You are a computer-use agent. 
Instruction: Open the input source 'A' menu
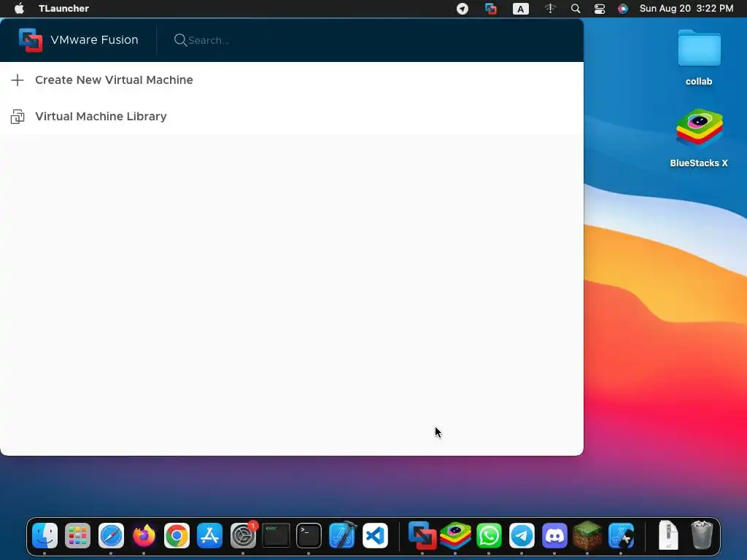tap(520, 9)
